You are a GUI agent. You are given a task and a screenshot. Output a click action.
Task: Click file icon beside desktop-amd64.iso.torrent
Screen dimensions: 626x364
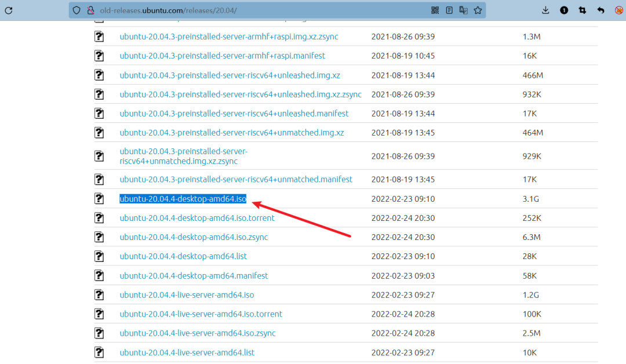tap(99, 217)
